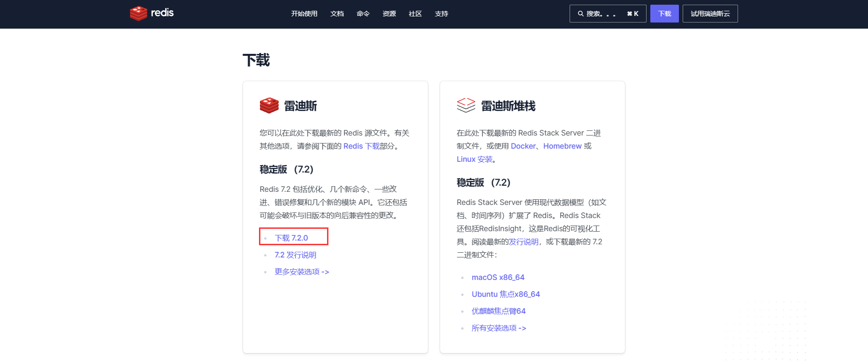Open the 开始使用 menu

click(x=304, y=14)
